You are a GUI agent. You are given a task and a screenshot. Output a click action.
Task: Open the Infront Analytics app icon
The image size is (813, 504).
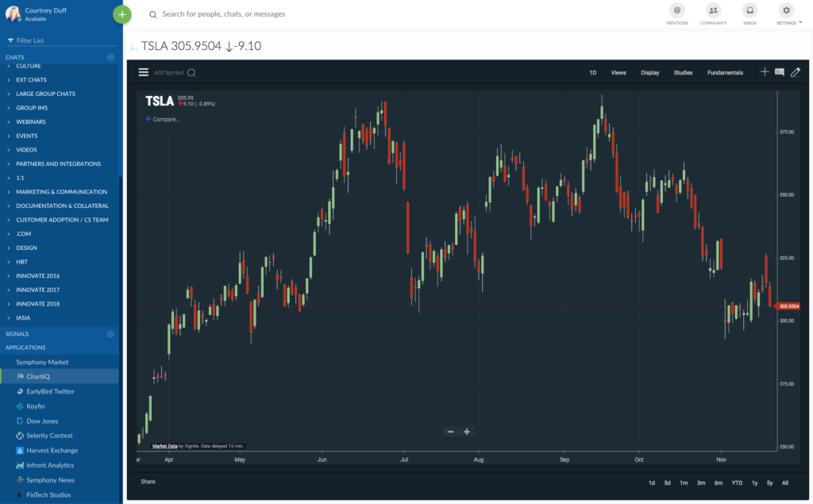pos(20,465)
